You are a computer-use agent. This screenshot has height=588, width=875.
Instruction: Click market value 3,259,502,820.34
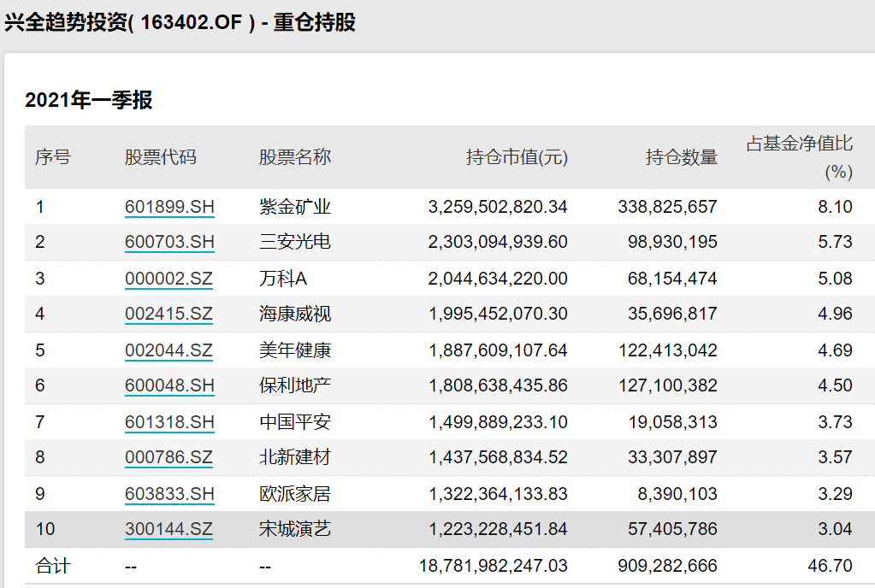pyautogui.click(x=498, y=207)
